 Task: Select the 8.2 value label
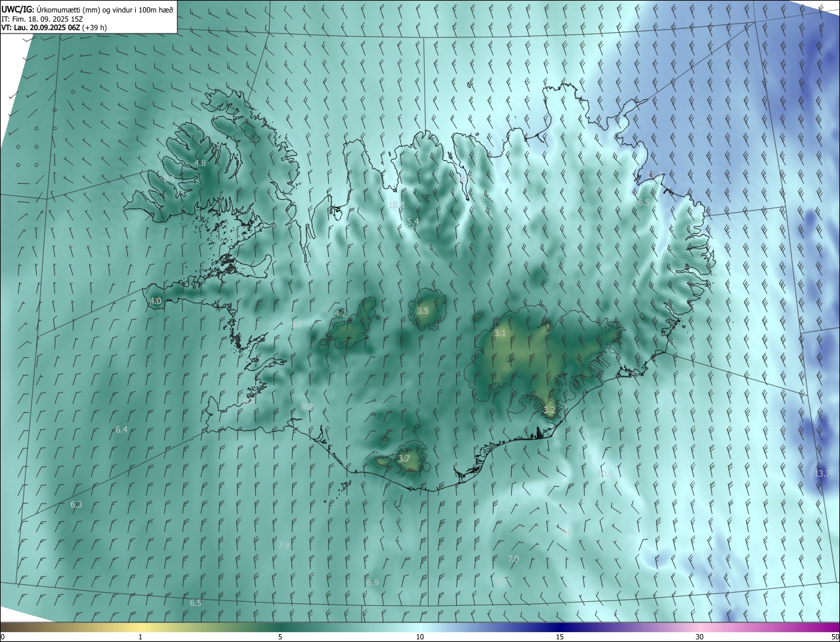point(307,407)
